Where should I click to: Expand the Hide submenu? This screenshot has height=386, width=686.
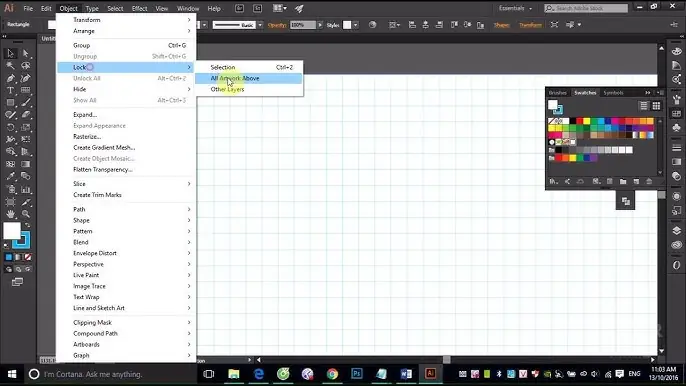[x=126, y=89]
